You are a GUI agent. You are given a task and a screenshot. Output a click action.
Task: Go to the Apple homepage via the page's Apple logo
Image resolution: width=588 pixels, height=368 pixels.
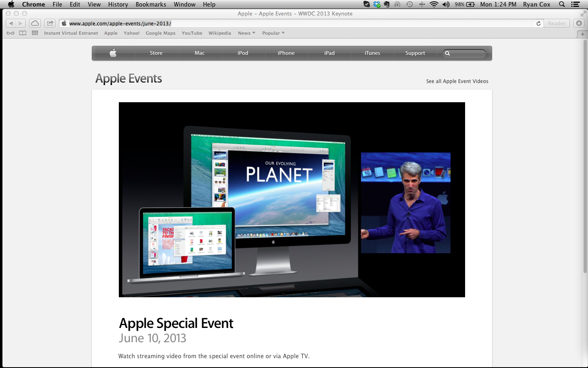113,53
